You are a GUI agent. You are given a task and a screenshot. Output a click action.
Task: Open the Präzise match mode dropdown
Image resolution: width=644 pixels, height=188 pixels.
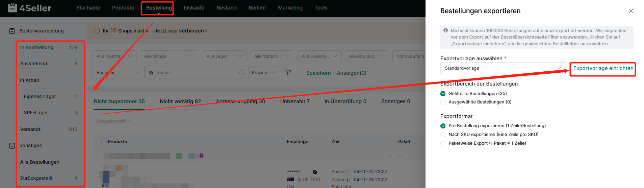(x=264, y=72)
